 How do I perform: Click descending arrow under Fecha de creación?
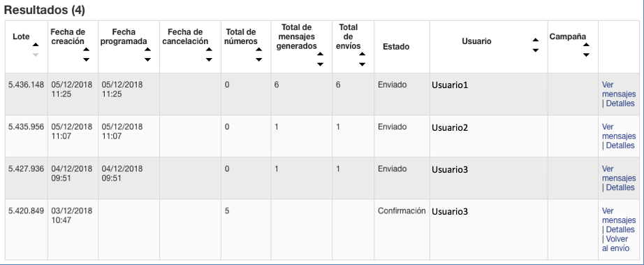click(x=86, y=59)
